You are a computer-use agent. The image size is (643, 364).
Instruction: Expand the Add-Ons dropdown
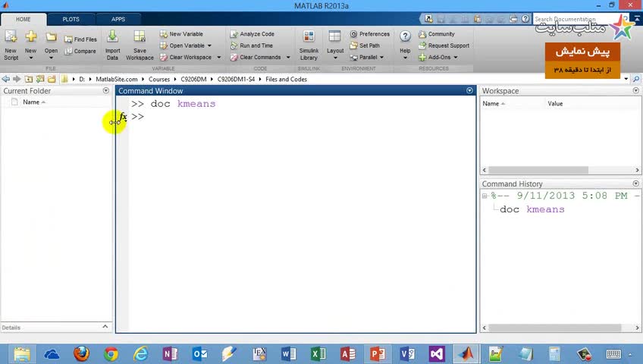(x=456, y=58)
